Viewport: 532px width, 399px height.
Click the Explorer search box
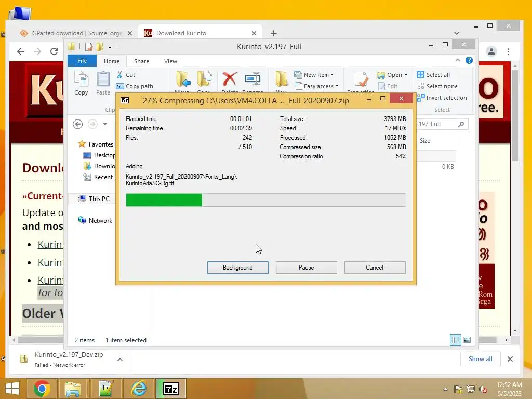pyautogui.click(x=442, y=124)
